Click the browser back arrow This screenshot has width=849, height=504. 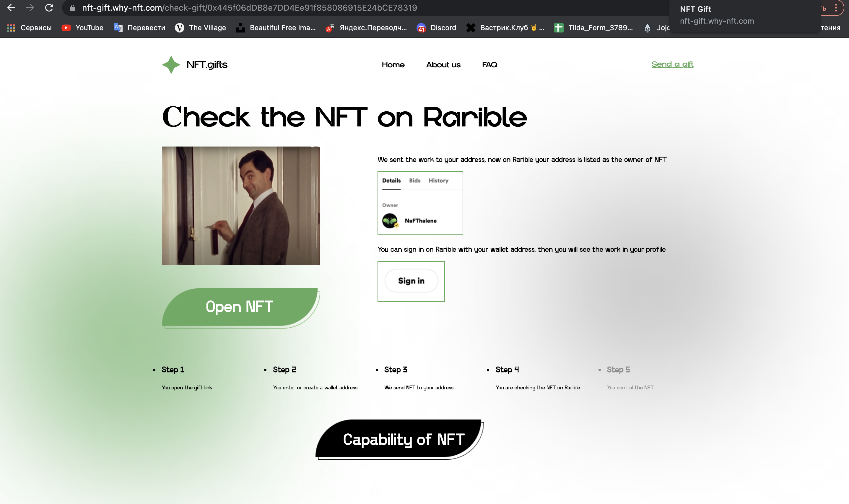11,7
